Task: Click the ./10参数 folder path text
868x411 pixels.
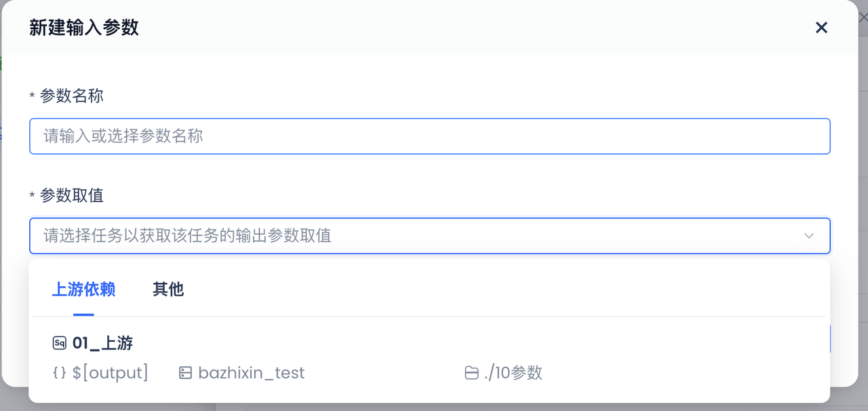Action: point(513,372)
